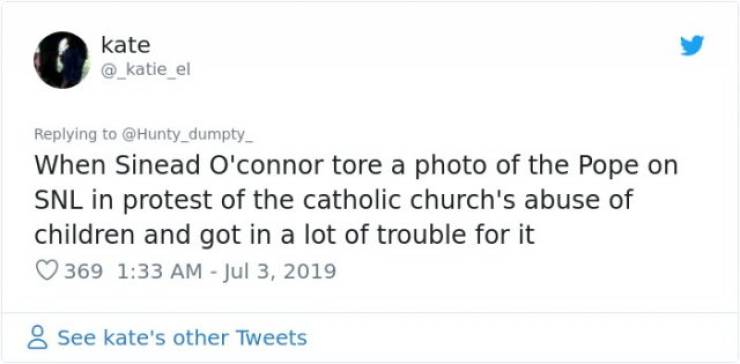Like the tweet with the heart icon
Screen dimensions: 740x364
(x=47, y=271)
